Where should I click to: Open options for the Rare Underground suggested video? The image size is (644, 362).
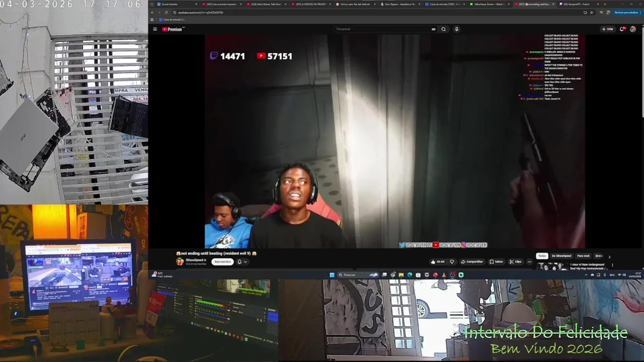pyautogui.click(x=612, y=265)
